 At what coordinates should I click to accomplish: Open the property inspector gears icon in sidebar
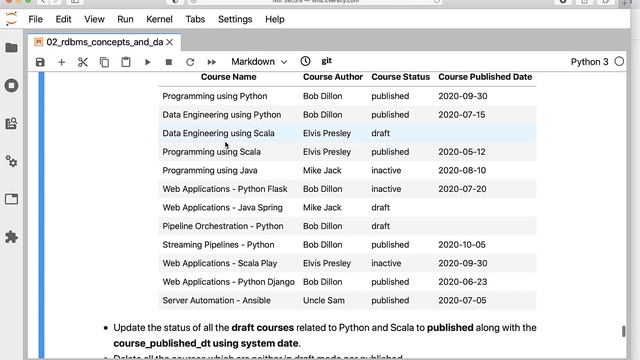click(11, 161)
